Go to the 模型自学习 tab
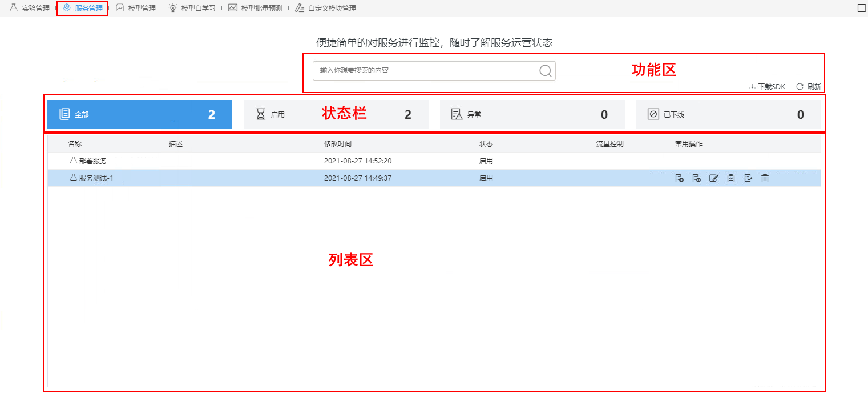 click(192, 9)
